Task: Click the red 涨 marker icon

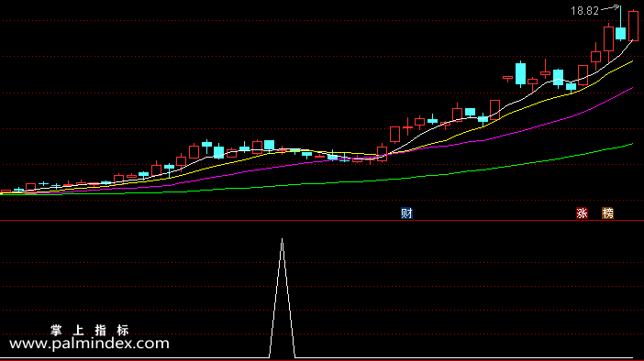Action: click(582, 213)
